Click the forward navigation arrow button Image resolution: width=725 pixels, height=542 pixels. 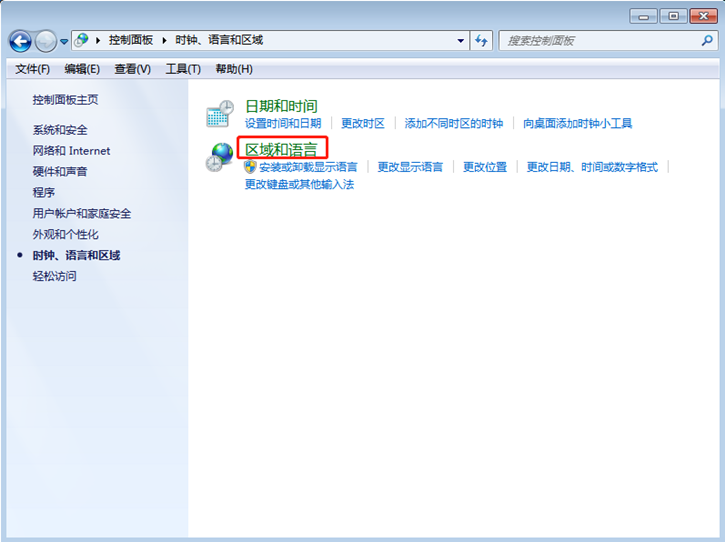pyautogui.click(x=46, y=41)
